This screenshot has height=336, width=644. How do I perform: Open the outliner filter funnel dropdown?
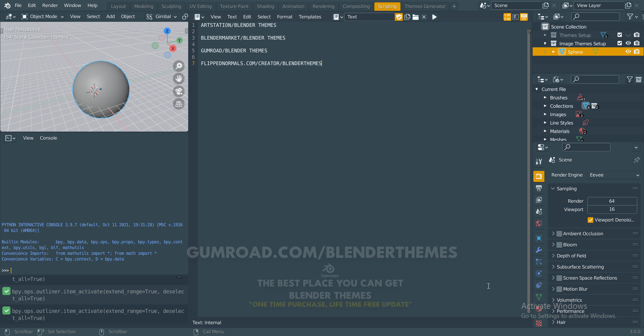pyautogui.click(x=632, y=16)
